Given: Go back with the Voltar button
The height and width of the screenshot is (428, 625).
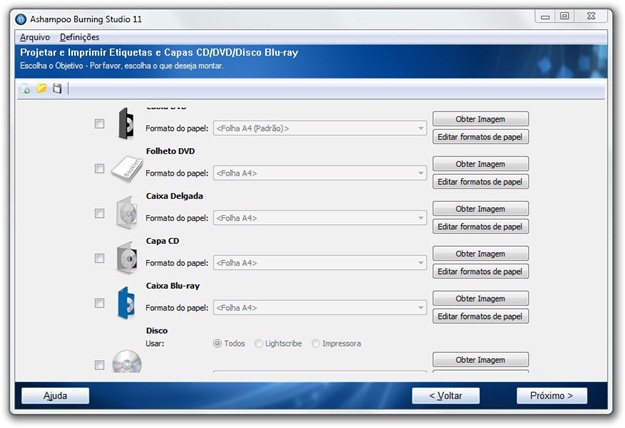Looking at the screenshot, I should tap(446, 396).
